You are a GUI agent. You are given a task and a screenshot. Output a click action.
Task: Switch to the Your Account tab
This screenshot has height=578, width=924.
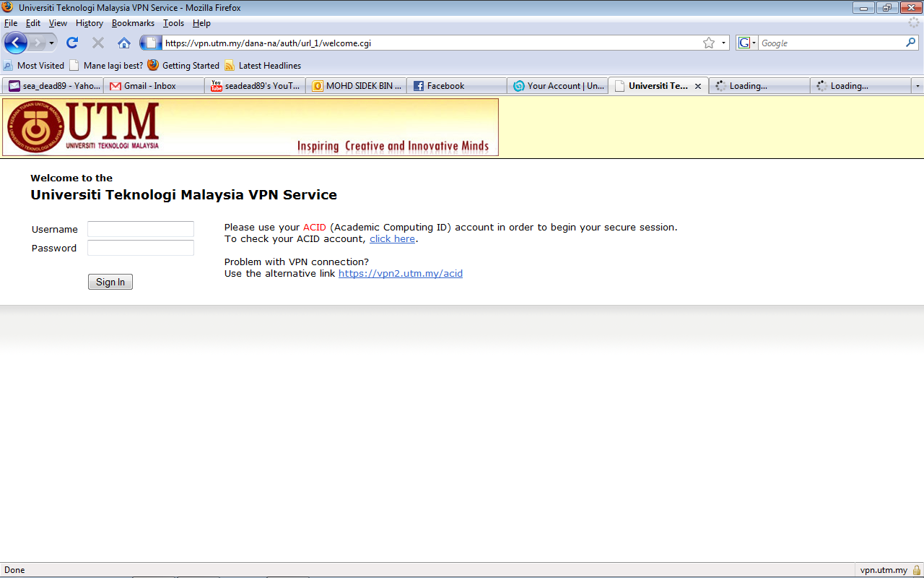(x=558, y=86)
